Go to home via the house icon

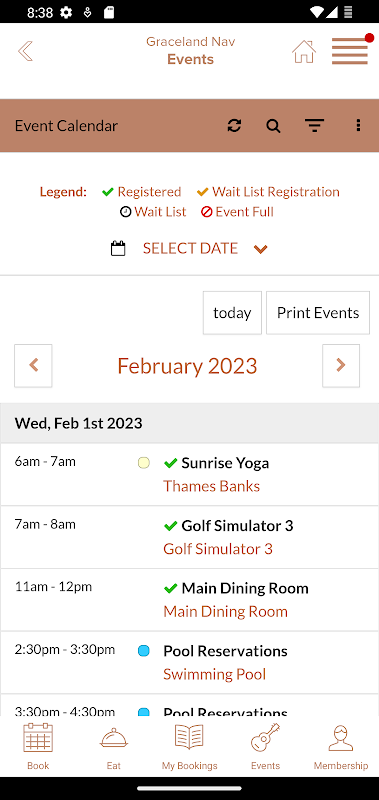[x=304, y=52]
